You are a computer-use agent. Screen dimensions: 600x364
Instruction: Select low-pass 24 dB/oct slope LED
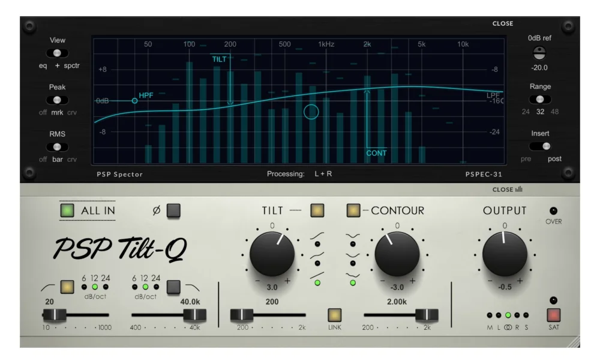pyautogui.click(x=156, y=287)
